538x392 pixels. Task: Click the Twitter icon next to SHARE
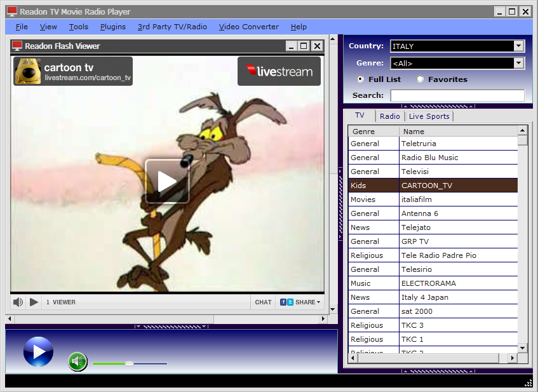coord(290,302)
